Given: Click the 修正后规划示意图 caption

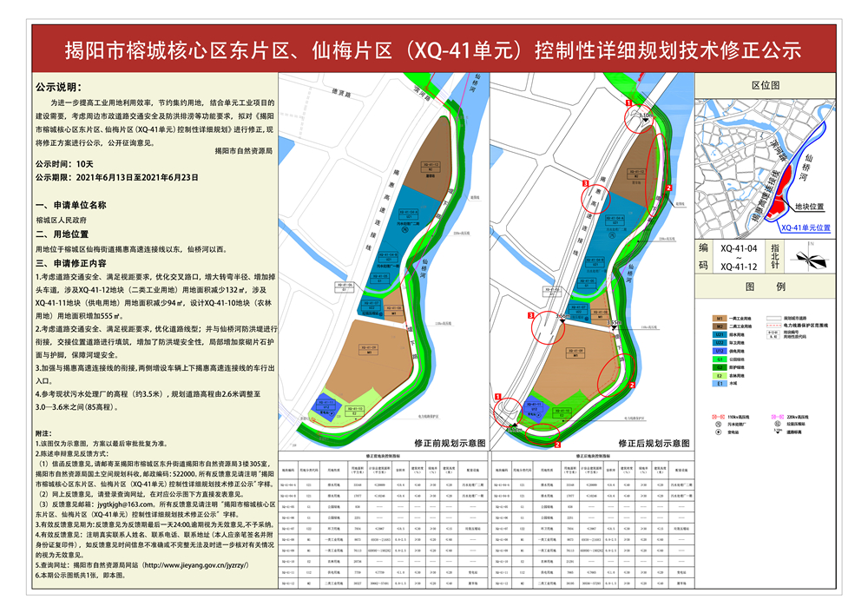Looking at the screenshot, I should pos(654,444).
